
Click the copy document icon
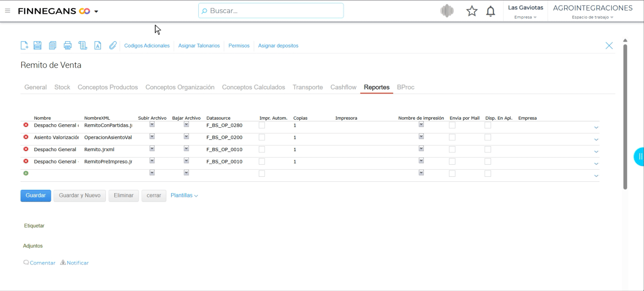(x=53, y=45)
